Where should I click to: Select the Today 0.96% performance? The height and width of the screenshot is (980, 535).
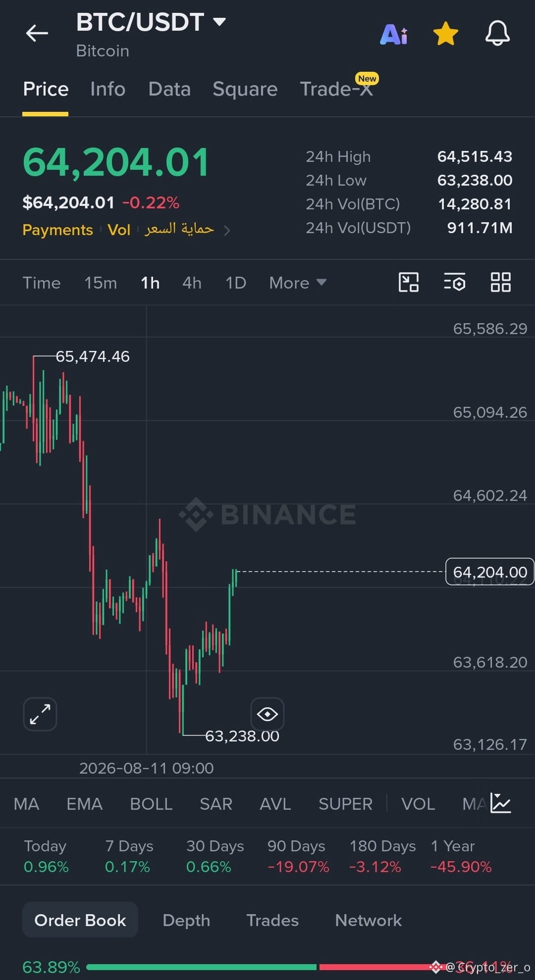(x=46, y=856)
